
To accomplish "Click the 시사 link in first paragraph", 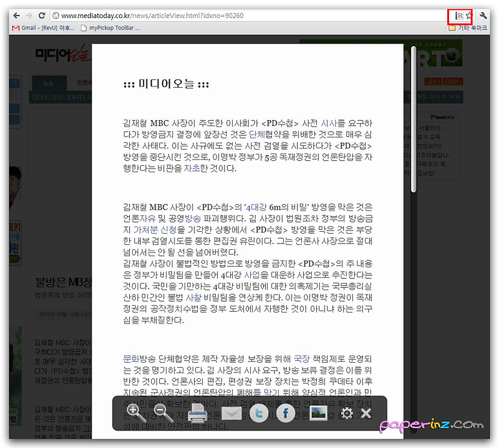I will click(x=329, y=123).
